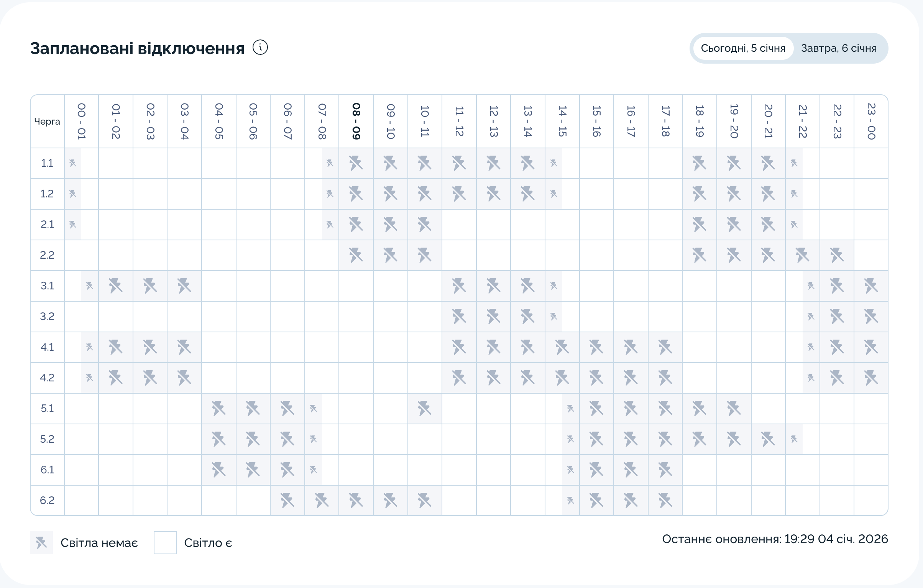Click outage icon for queue 1.1 at 08 - 09
The image size is (923, 588).
356,163
